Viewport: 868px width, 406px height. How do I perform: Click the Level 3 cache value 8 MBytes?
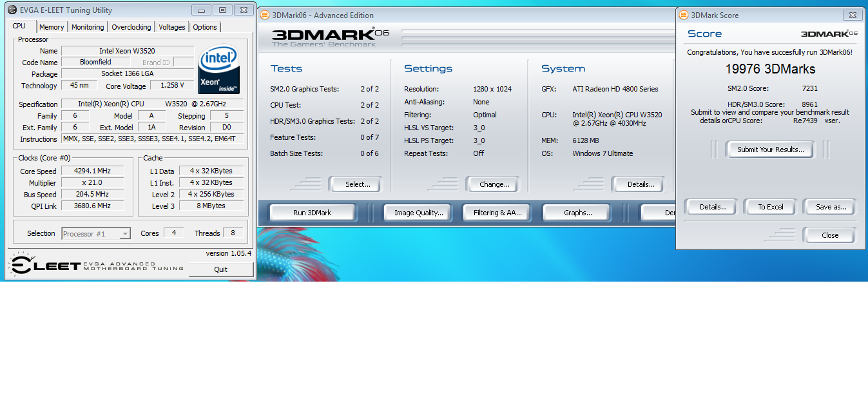pyautogui.click(x=211, y=206)
